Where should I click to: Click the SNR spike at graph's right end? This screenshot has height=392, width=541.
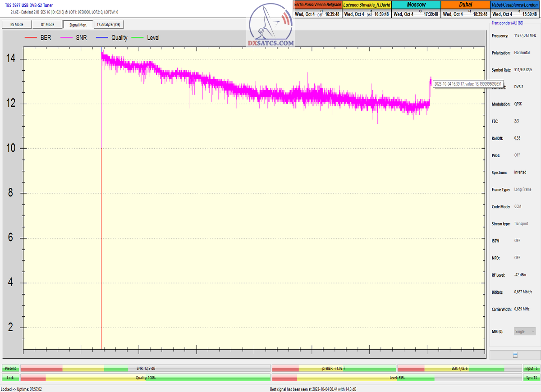click(430, 81)
